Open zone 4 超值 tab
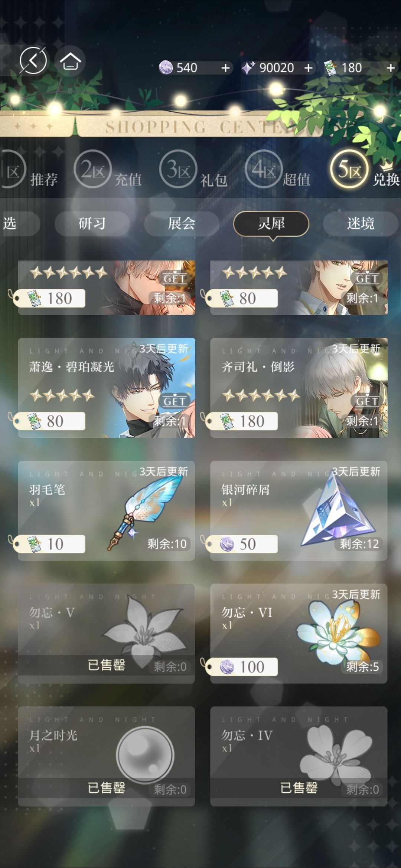The image size is (401, 868). [x=278, y=171]
